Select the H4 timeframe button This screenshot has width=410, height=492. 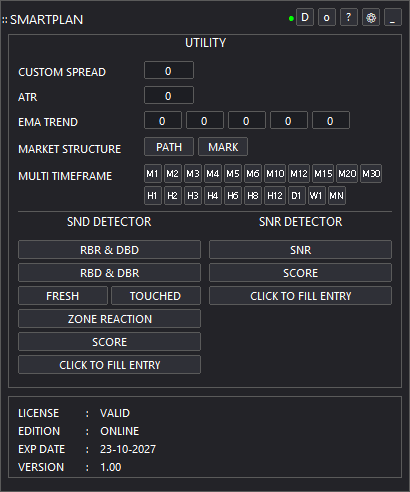213,196
